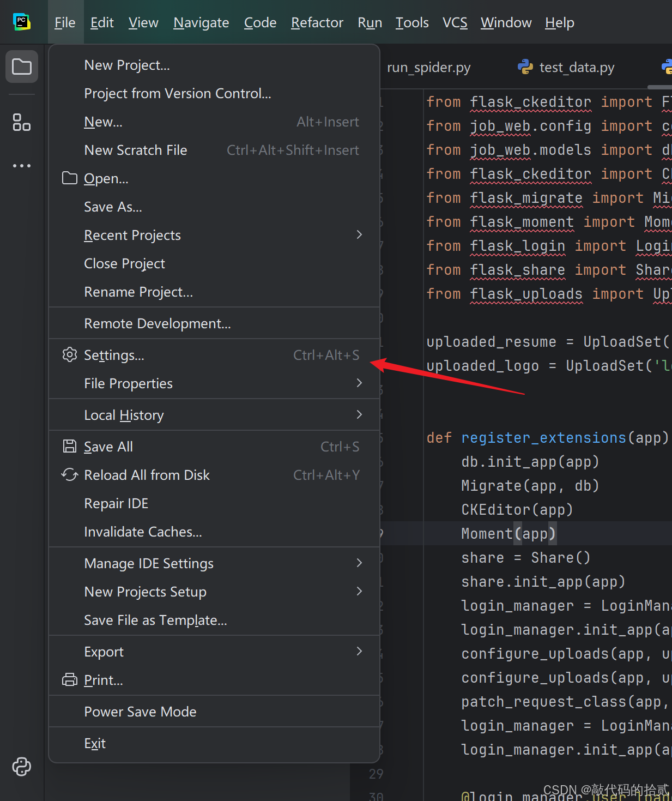
Task: Click the Migrate(app, db) code line
Action: coord(530,486)
